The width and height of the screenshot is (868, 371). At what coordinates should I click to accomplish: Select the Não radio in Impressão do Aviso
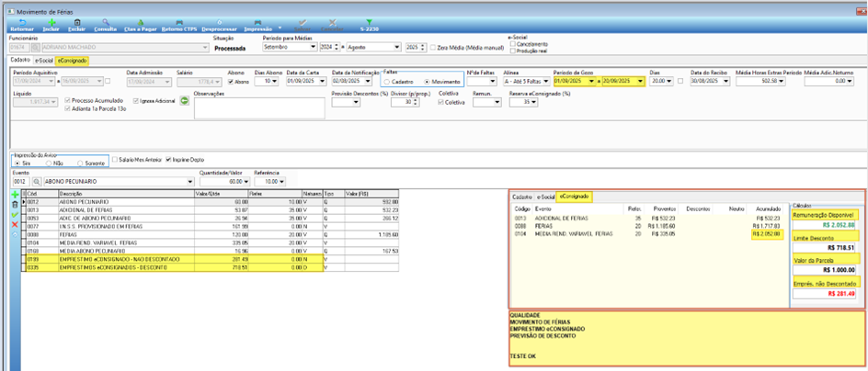tap(49, 163)
